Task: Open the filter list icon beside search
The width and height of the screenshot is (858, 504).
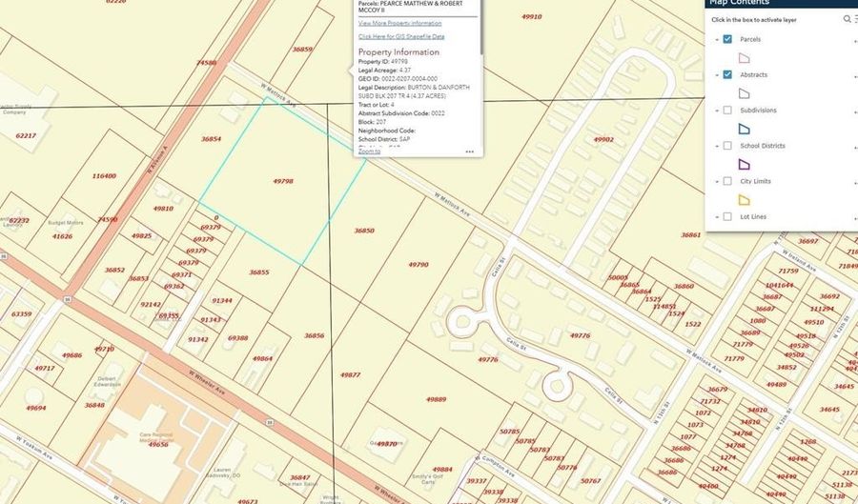Action: [855, 19]
